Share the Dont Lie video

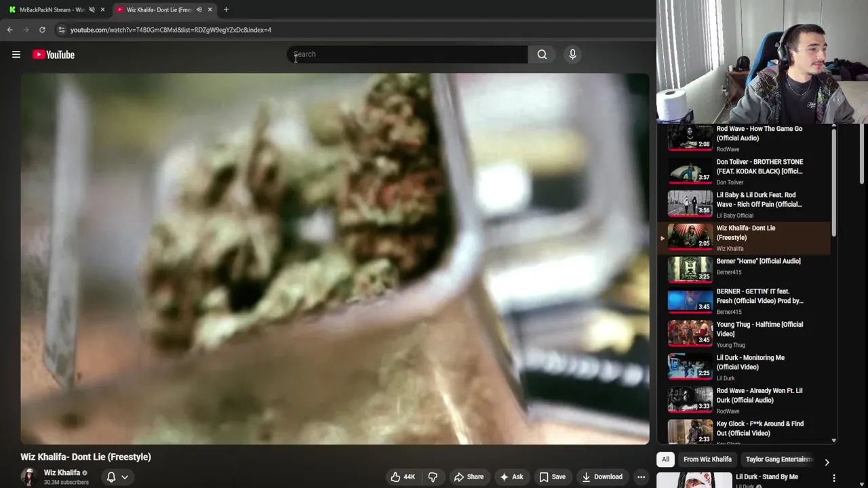469,476
